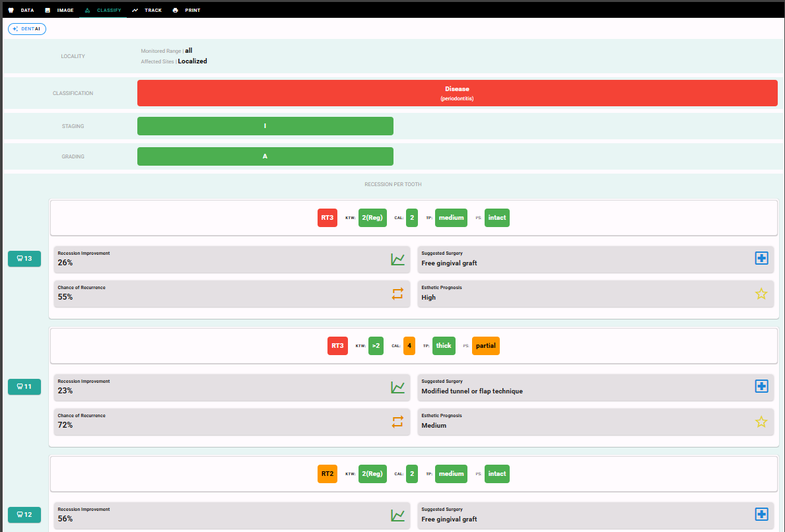Click tooth 13 esthetic prognosis star icon

pos(761,294)
